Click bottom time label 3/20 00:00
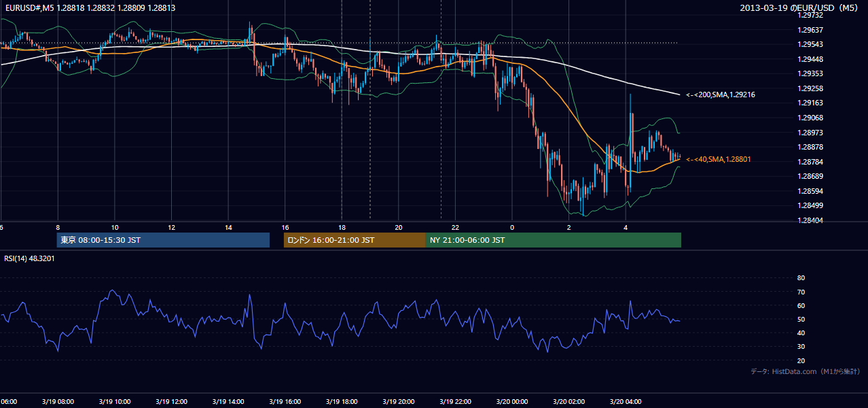The image size is (868, 408). [x=512, y=402]
